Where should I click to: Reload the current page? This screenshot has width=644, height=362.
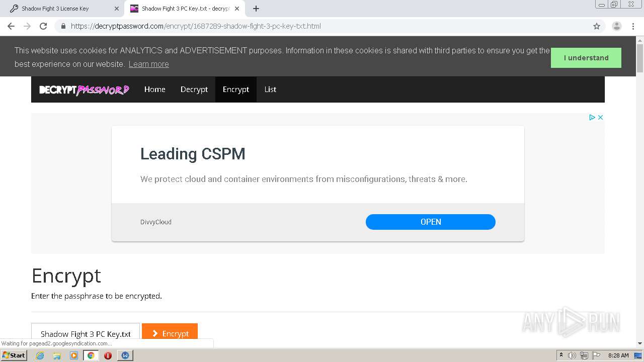coord(43,26)
